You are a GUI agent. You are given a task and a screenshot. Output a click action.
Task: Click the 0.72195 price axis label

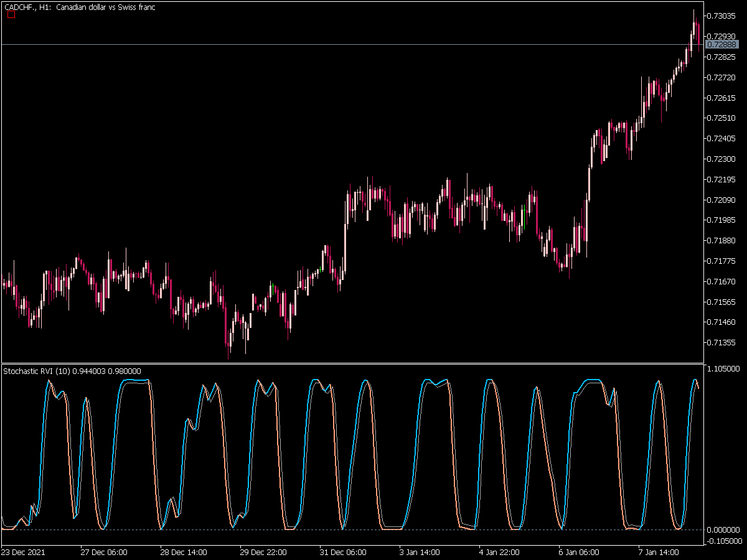[x=723, y=180]
